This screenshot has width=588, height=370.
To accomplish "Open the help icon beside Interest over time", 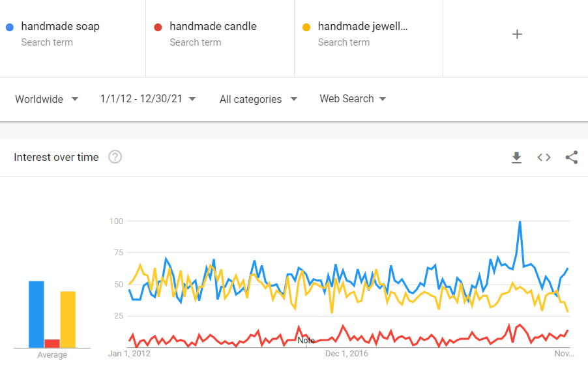I will point(115,157).
